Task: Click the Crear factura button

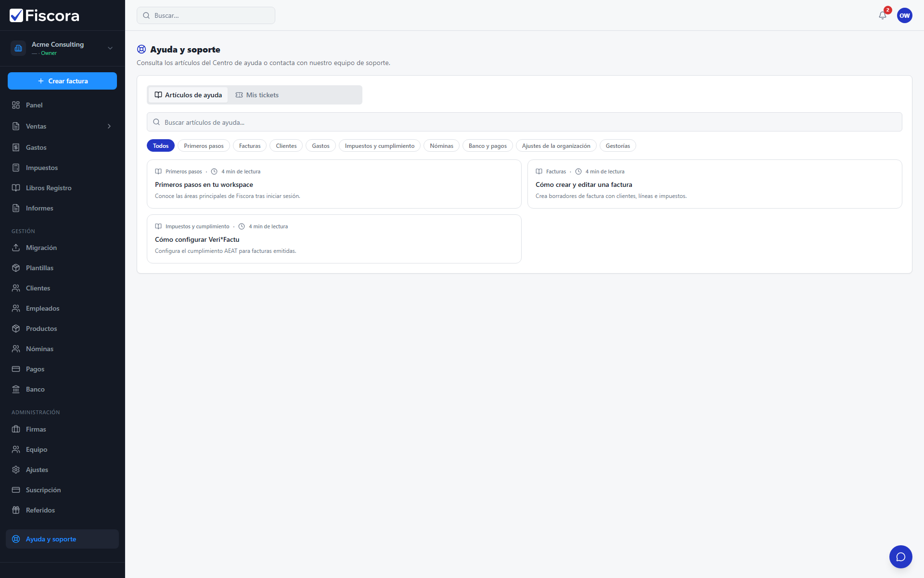Action: click(62, 81)
